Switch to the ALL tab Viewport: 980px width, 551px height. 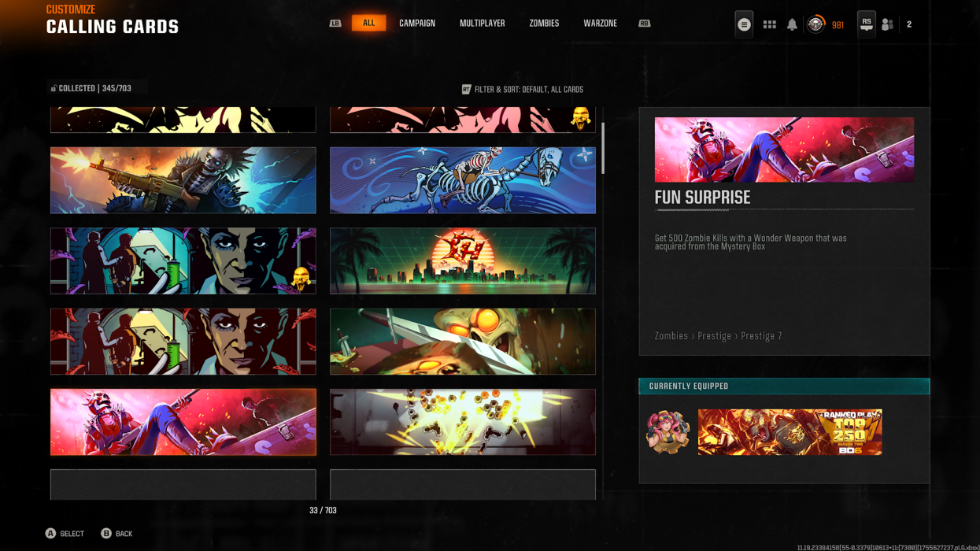tap(368, 24)
